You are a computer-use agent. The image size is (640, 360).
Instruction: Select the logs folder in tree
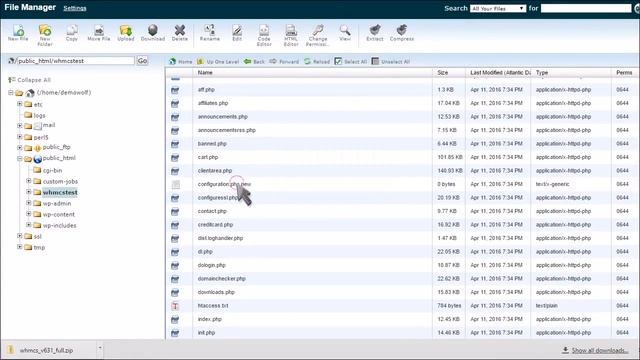tap(40, 116)
